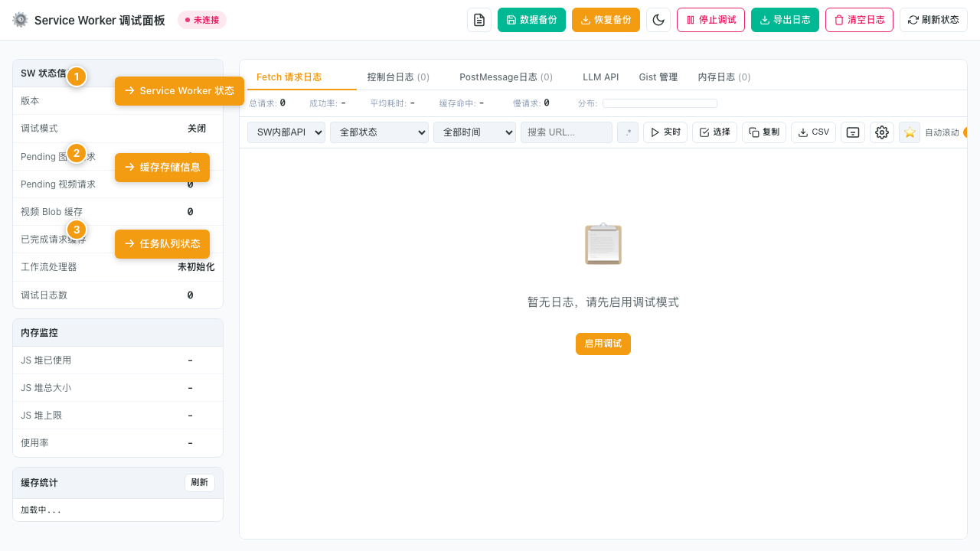Click the 总请求 stat counter

(267, 103)
